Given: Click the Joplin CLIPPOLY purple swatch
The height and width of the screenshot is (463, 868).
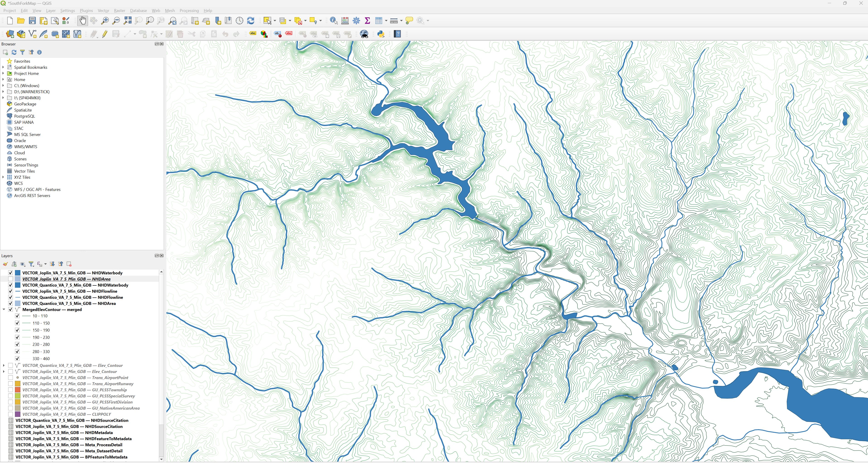Looking at the screenshot, I should tap(18, 414).
